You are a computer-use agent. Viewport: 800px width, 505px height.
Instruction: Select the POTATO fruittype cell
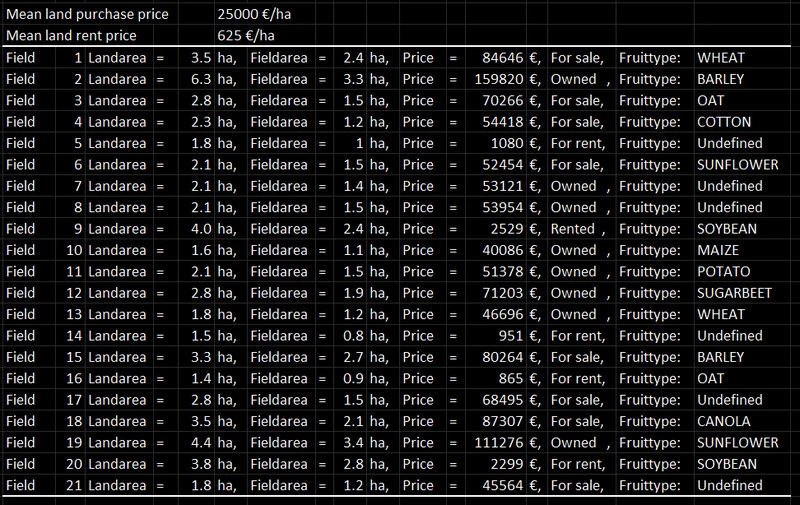click(x=725, y=272)
